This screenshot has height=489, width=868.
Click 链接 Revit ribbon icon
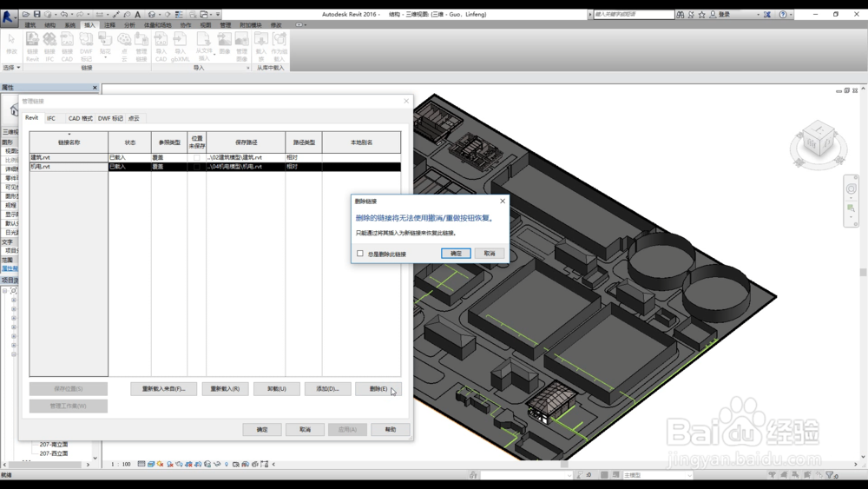[x=33, y=46]
